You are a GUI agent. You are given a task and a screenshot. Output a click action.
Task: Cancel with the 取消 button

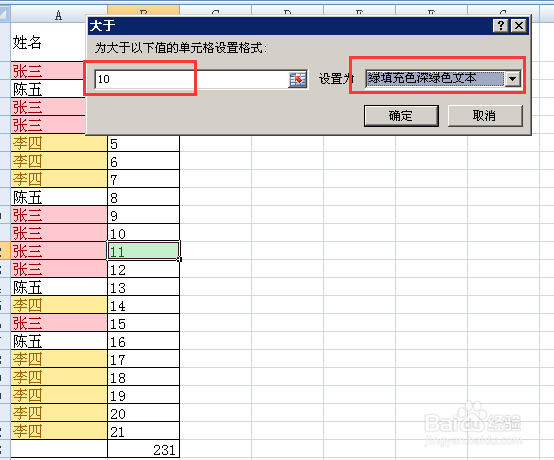click(485, 116)
